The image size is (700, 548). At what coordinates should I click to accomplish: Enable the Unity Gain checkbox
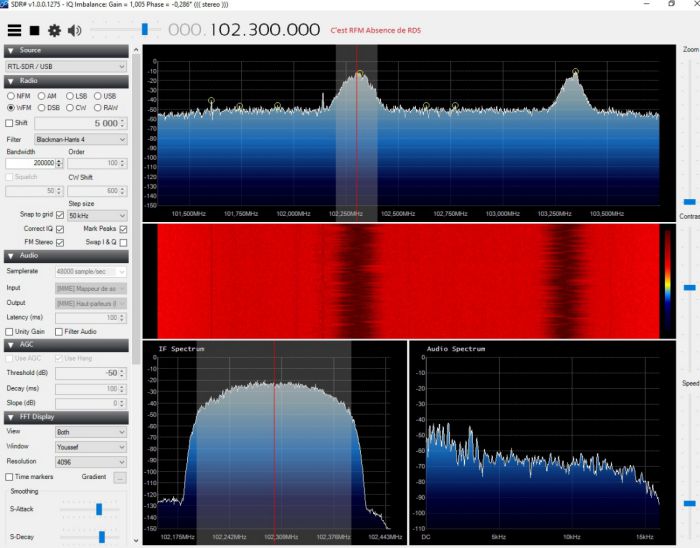tap(9, 332)
